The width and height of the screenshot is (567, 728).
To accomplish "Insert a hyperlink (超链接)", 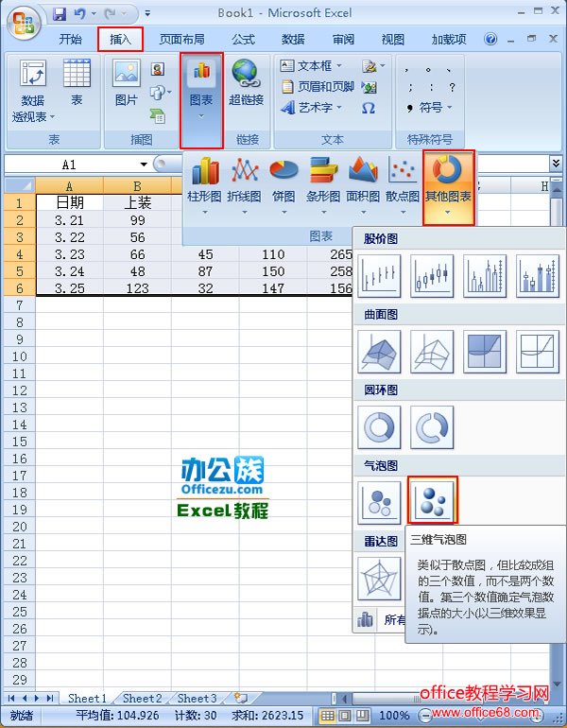I will [246, 82].
